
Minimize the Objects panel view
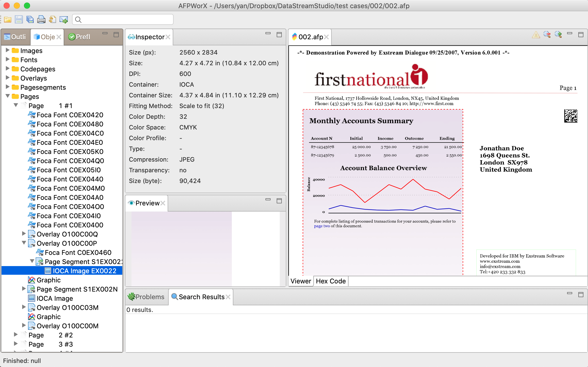pyautogui.click(x=105, y=33)
